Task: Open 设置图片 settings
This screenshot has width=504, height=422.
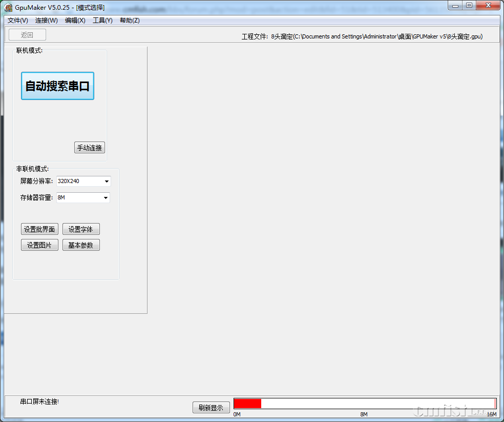Action: [39, 245]
